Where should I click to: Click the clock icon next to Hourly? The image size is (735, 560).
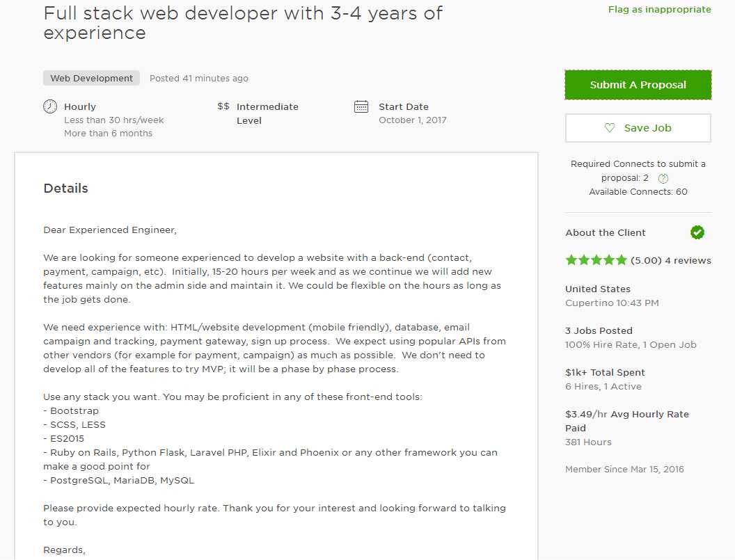pos(50,106)
